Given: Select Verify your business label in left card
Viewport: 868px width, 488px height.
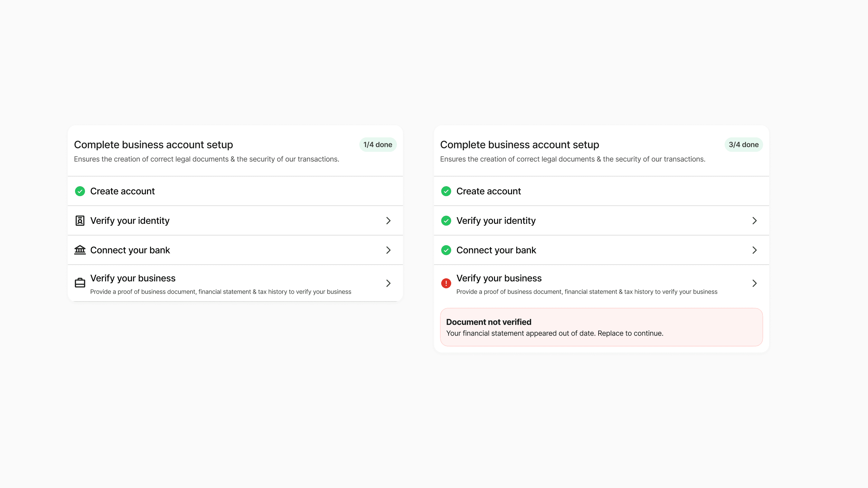Looking at the screenshot, I should (133, 278).
